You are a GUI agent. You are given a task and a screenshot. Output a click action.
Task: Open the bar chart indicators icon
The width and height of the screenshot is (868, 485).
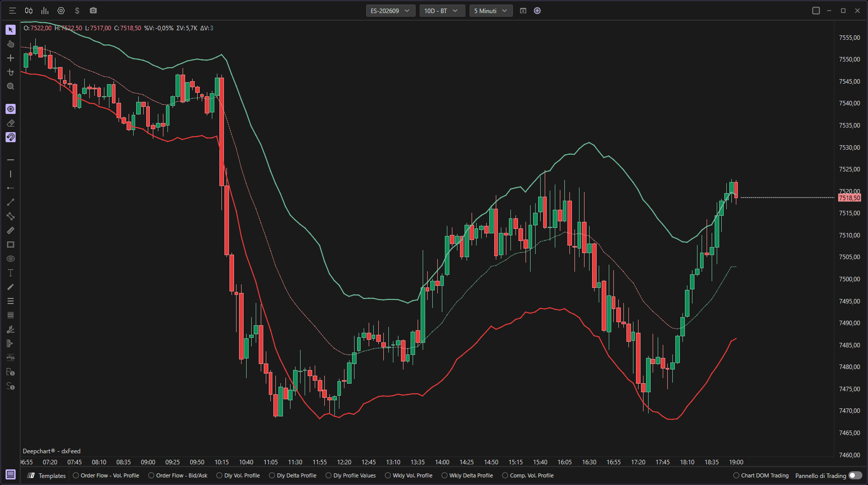pos(45,11)
